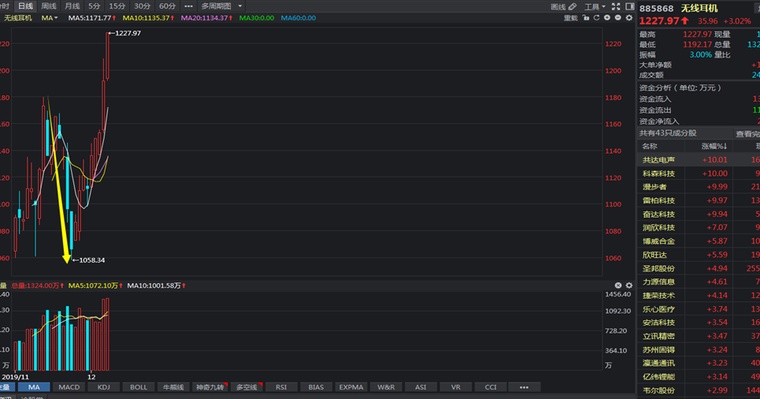Expand the 多周期图 dropdown arrow
This screenshot has height=399, width=760.
point(240,6)
